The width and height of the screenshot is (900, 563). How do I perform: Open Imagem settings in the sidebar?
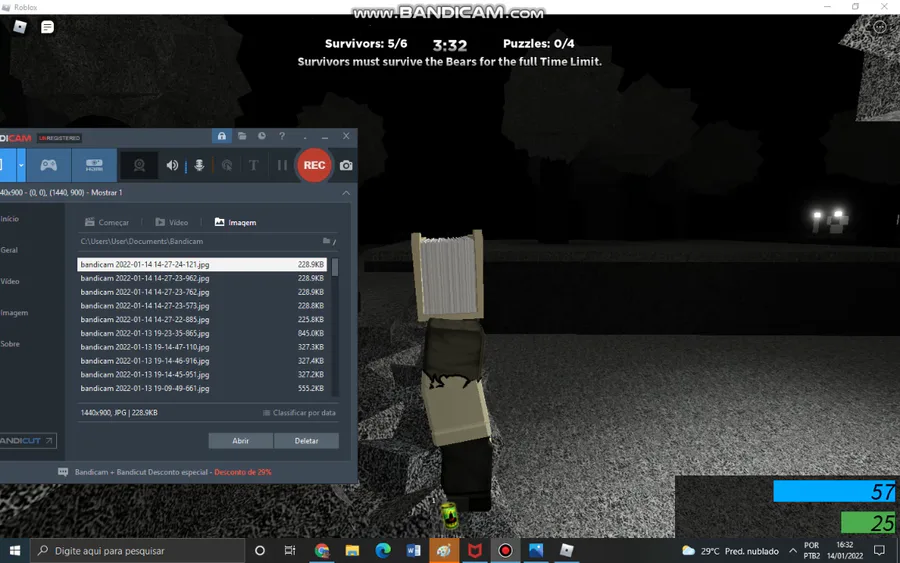point(14,313)
